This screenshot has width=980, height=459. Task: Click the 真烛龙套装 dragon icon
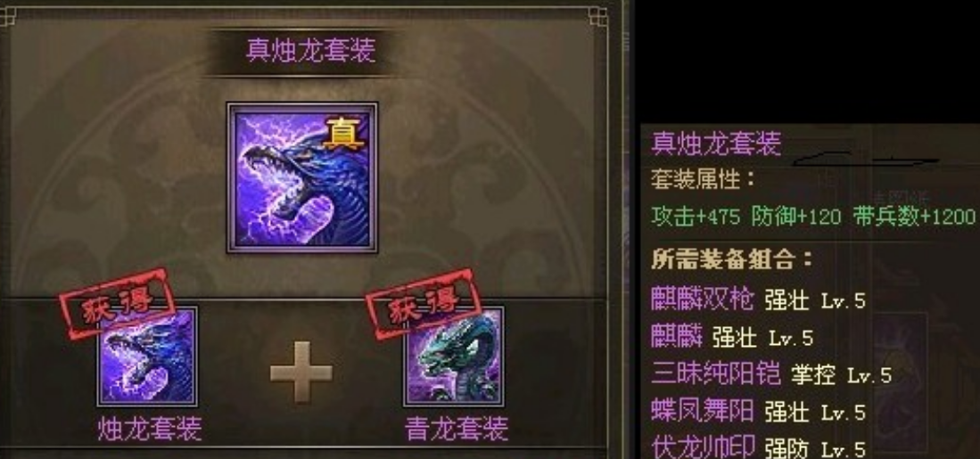pyautogui.click(x=302, y=178)
